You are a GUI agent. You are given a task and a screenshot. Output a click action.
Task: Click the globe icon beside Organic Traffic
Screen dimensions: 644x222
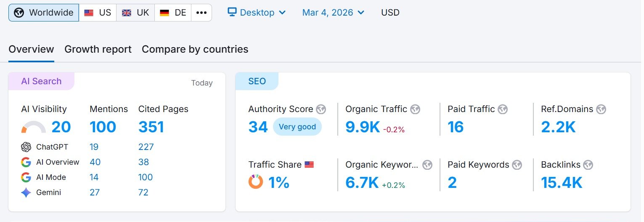click(x=415, y=110)
